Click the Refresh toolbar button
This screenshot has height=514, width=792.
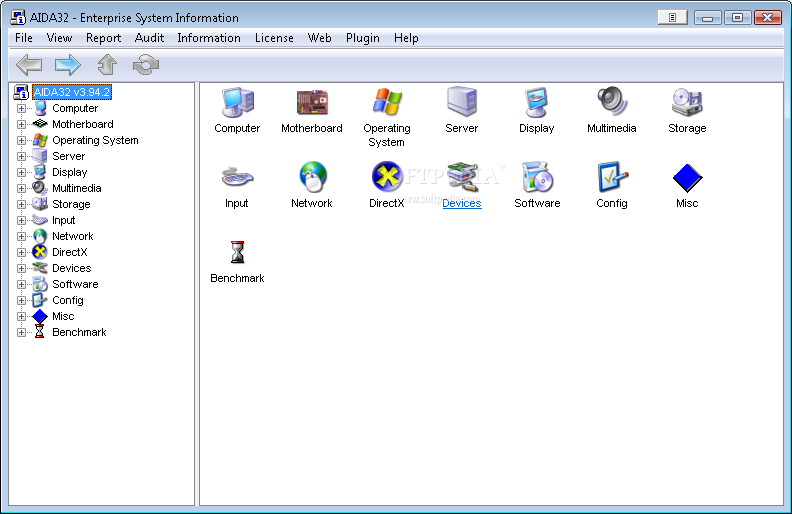(146, 65)
